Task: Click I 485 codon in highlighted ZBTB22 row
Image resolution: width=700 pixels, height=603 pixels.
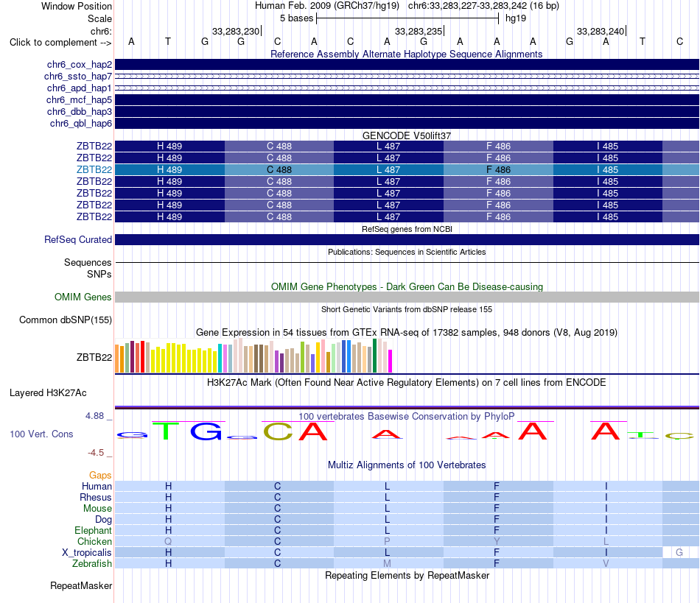Action: pos(608,170)
